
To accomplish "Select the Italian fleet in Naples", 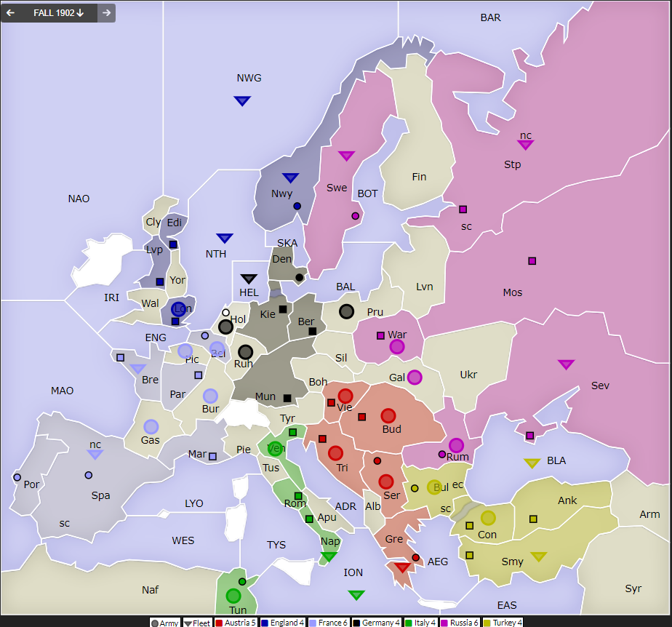I will 329,556.
